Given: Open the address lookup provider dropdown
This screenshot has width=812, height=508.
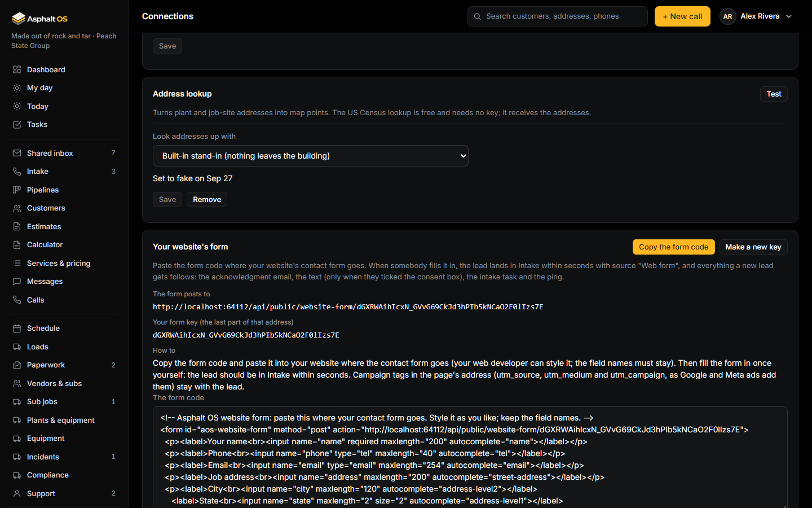Looking at the screenshot, I should click(311, 156).
